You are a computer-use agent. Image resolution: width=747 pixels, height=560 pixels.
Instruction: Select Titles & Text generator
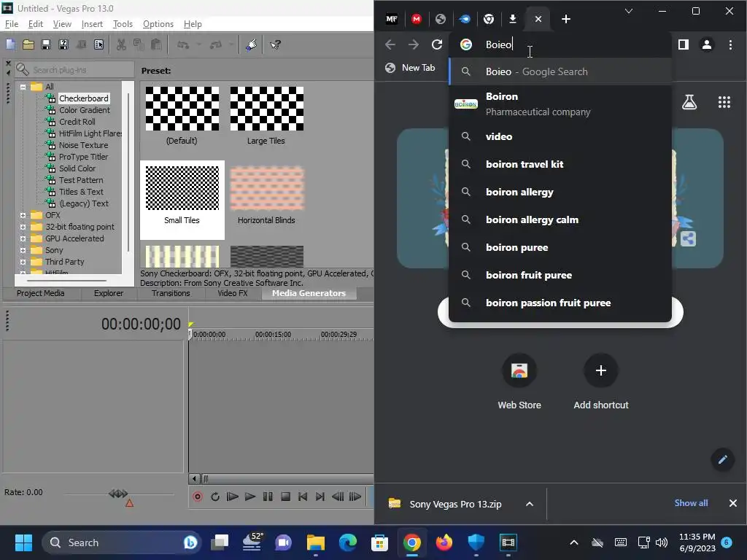click(x=81, y=192)
